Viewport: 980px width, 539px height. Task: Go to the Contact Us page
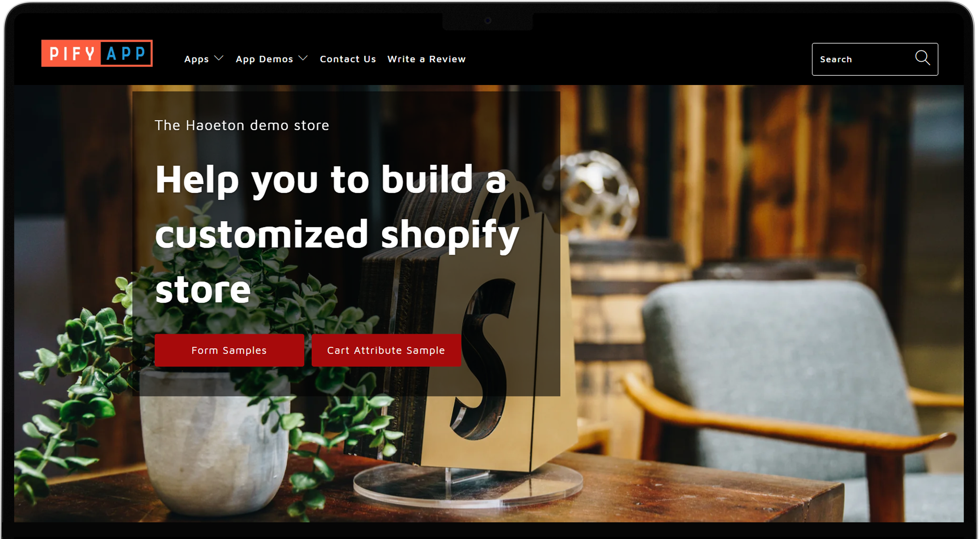(x=348, y=59)
